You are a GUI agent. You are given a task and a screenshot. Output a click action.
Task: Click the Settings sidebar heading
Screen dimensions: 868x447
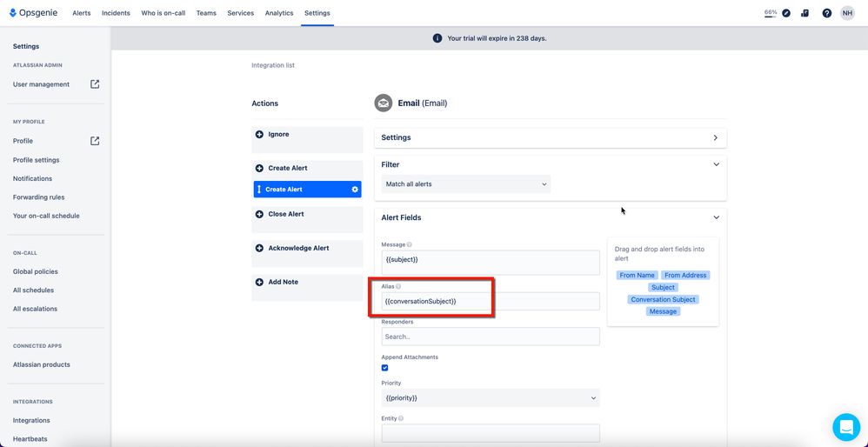[26, 46]
